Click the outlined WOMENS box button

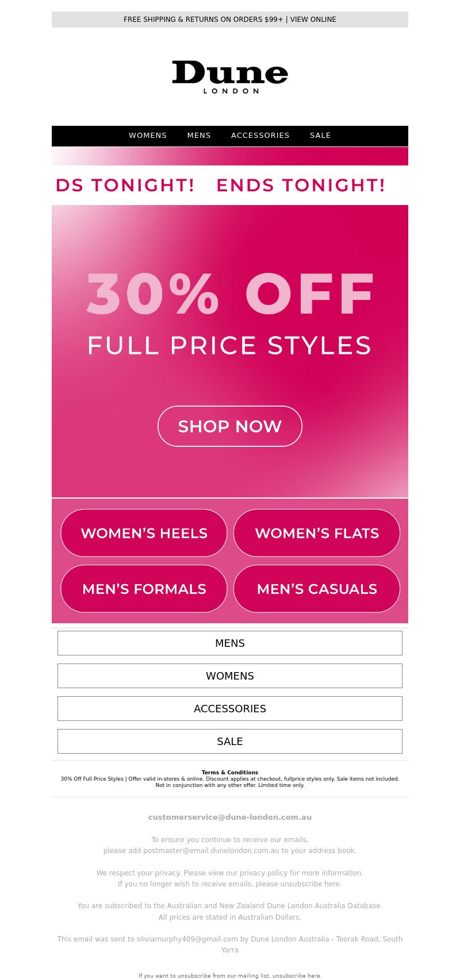pyautogui.click(x=230, y=676)
